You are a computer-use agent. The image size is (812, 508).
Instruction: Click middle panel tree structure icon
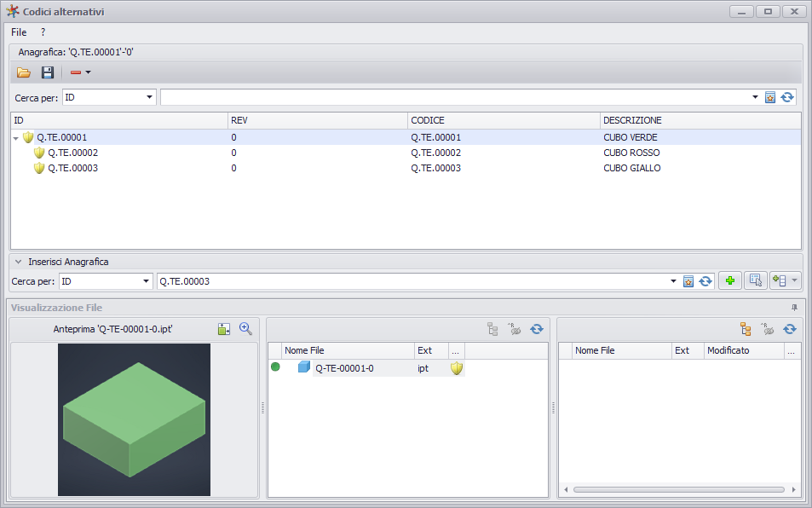pyautogui.click(x=492, y=329)
